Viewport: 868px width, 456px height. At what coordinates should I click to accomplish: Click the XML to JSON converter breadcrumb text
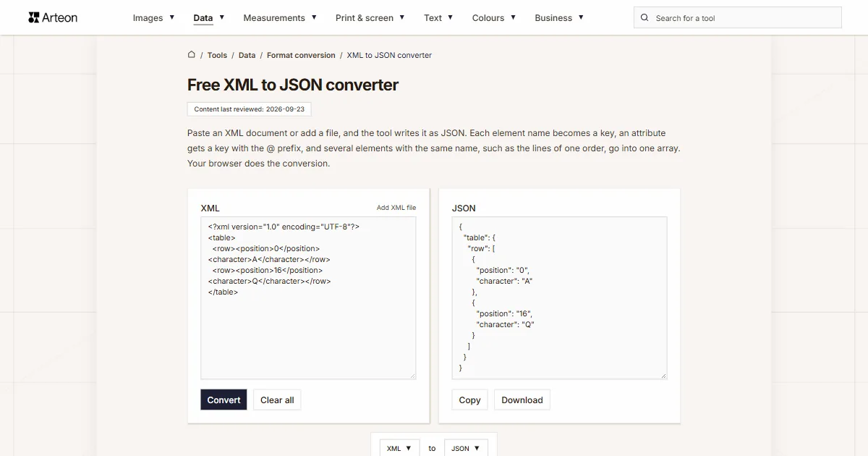pyautogui.click(x=389, y=55)
